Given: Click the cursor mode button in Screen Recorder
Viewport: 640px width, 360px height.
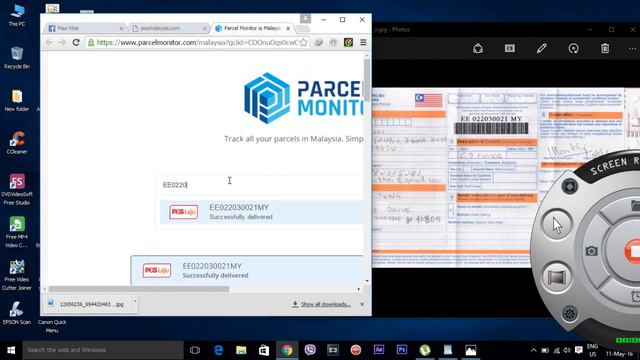Looking at the screenshot, I should (557, 224).
